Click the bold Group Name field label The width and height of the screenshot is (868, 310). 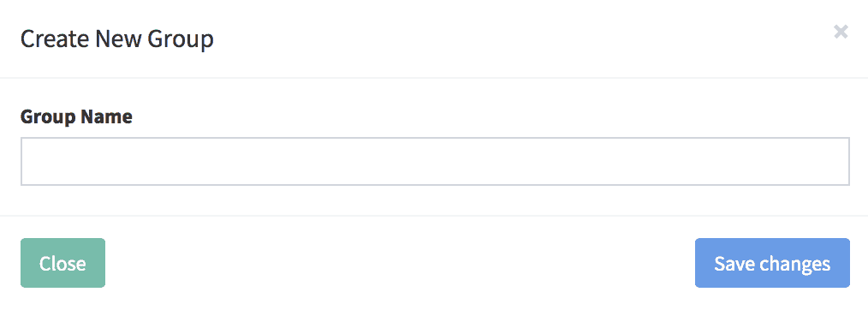point(76,116)
